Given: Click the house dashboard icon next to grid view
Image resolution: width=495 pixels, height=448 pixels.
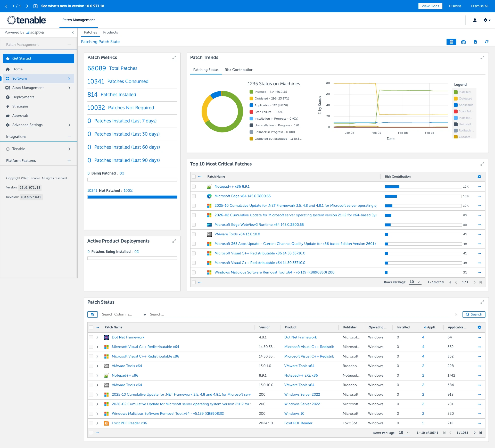Looking at the screenshot, I should click(x=463, y=42).
